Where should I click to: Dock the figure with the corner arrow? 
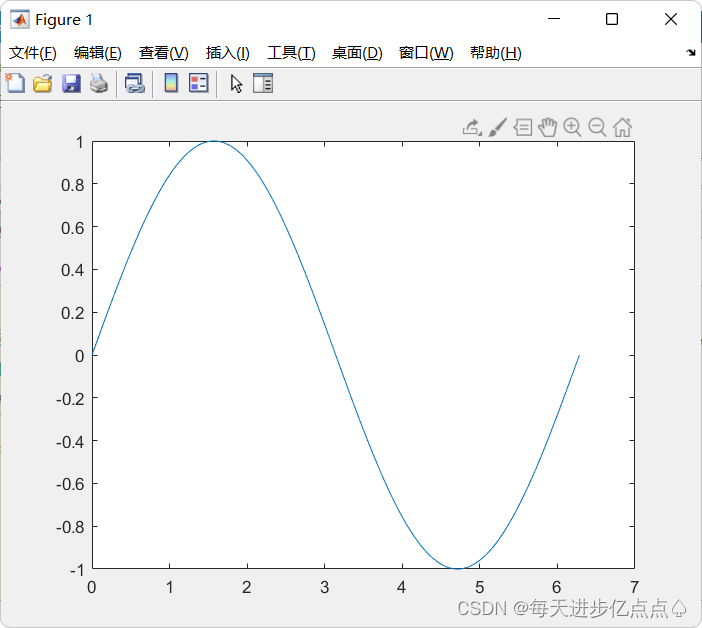(x=691, y=53)
